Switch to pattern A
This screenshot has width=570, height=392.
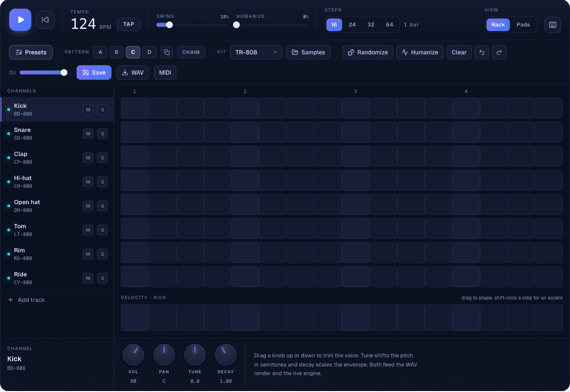pyautogui.click(x=100, y=52)
